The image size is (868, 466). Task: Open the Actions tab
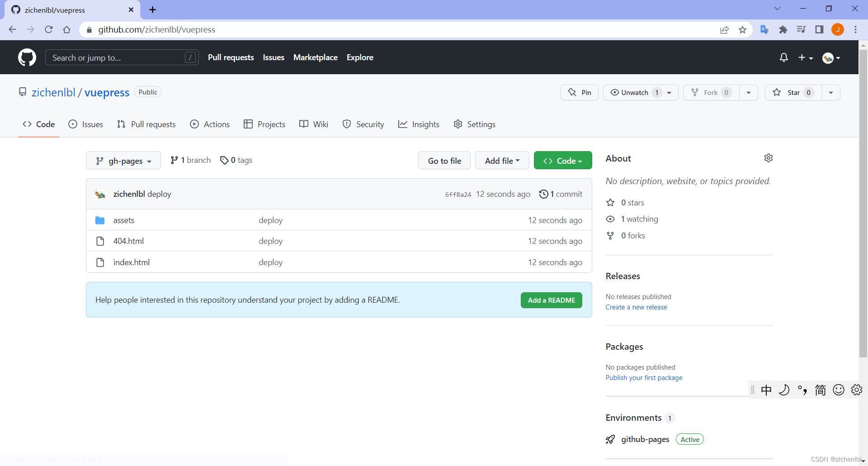coord(210,124)
